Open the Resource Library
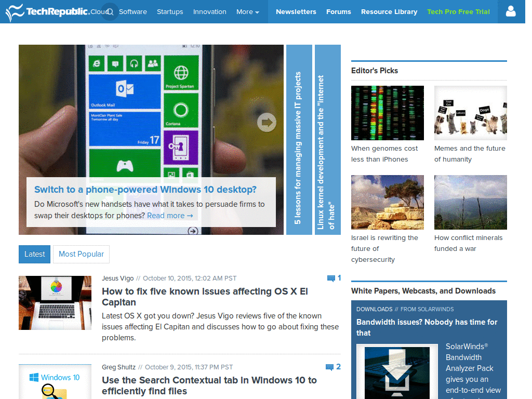The height and width of the screenshot is (399, 532). click(389, 12)
